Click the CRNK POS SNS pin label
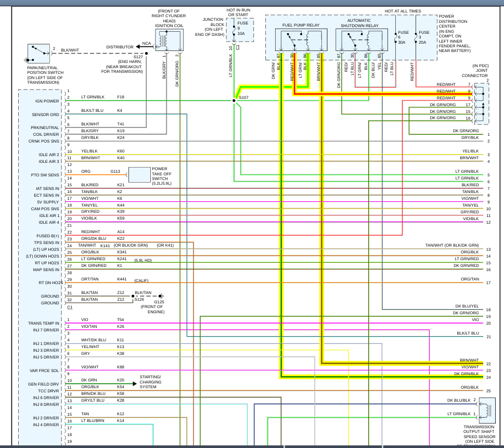 click(x=44, y=141)
